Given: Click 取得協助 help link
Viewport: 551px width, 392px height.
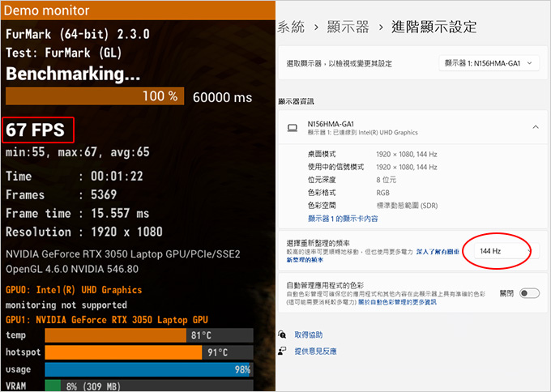Looking at the screenshot, I should pyautogui.click(x=308, y=334).
